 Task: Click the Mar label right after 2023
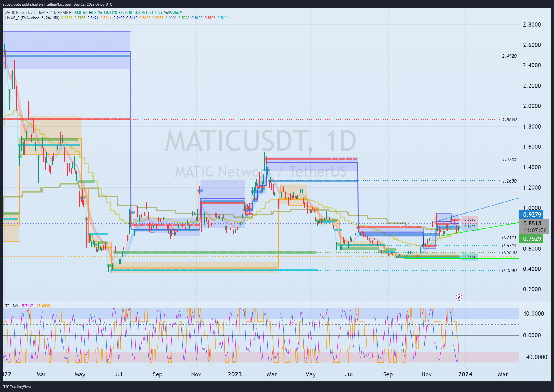click(272, 374)
